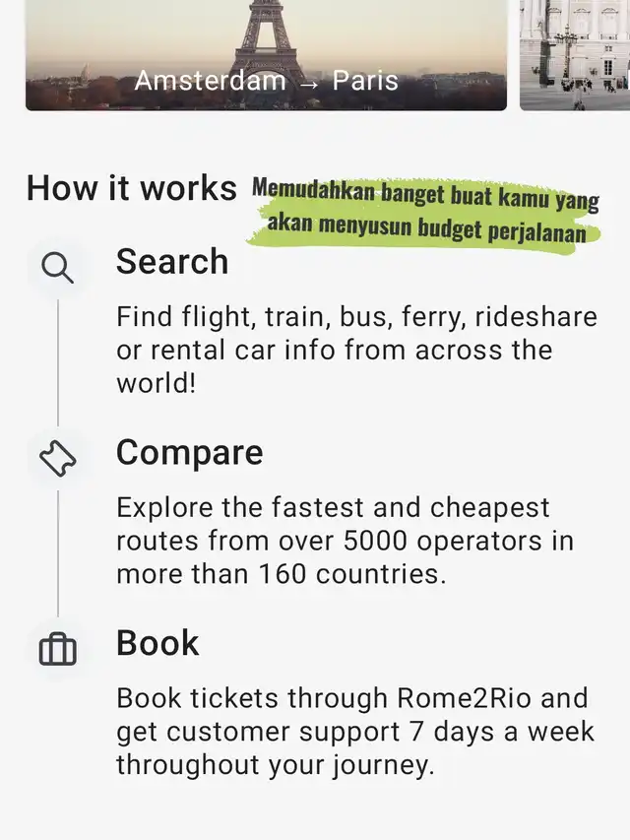Tap the arrow between Amsterdam and Paris
The height and width of the screenshot is (840, 630).
pos(310,82)
